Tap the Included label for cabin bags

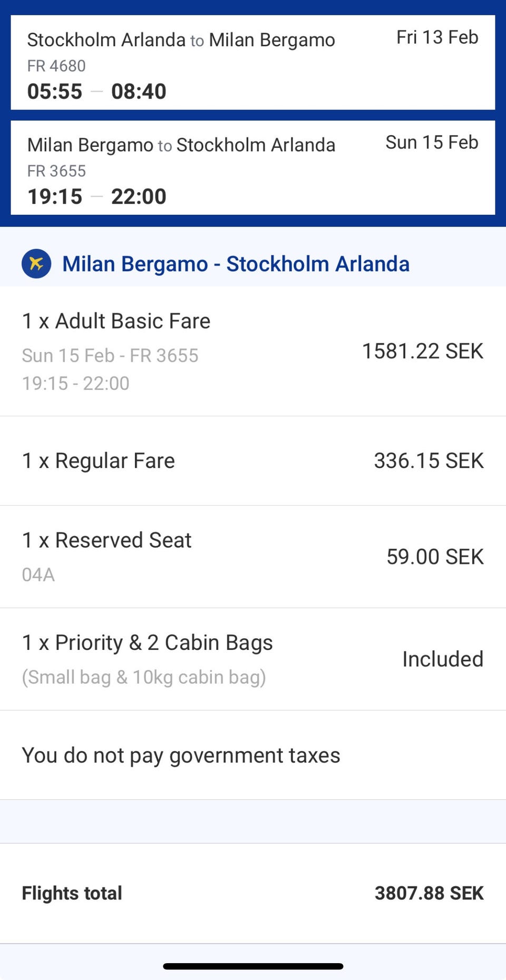coord(442,659)
